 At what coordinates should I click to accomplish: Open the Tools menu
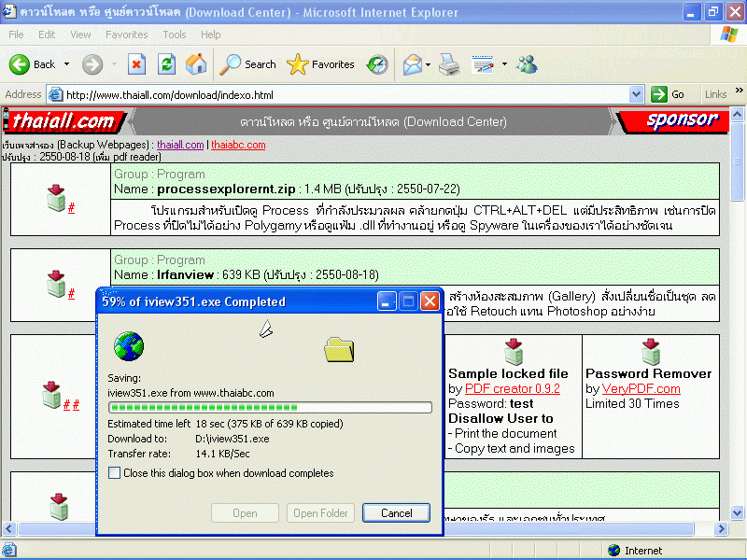[x=175, y=35]
